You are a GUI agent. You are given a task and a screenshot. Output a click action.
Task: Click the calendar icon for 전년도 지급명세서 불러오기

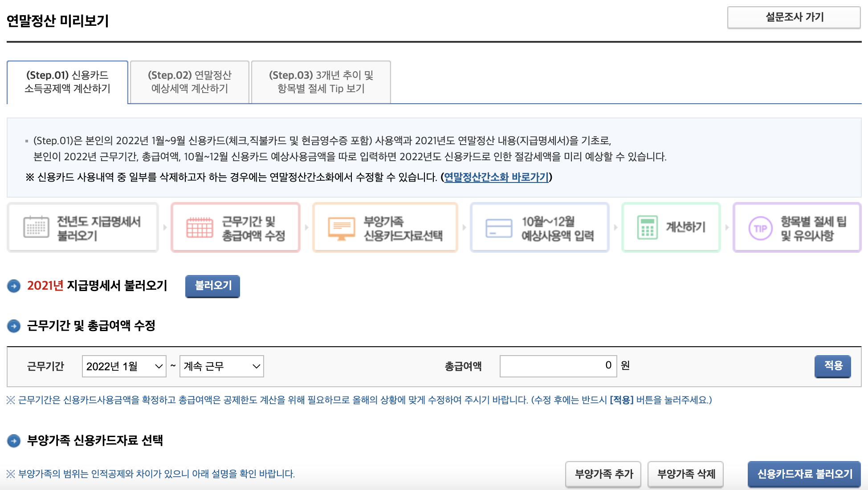click(36, 227)
